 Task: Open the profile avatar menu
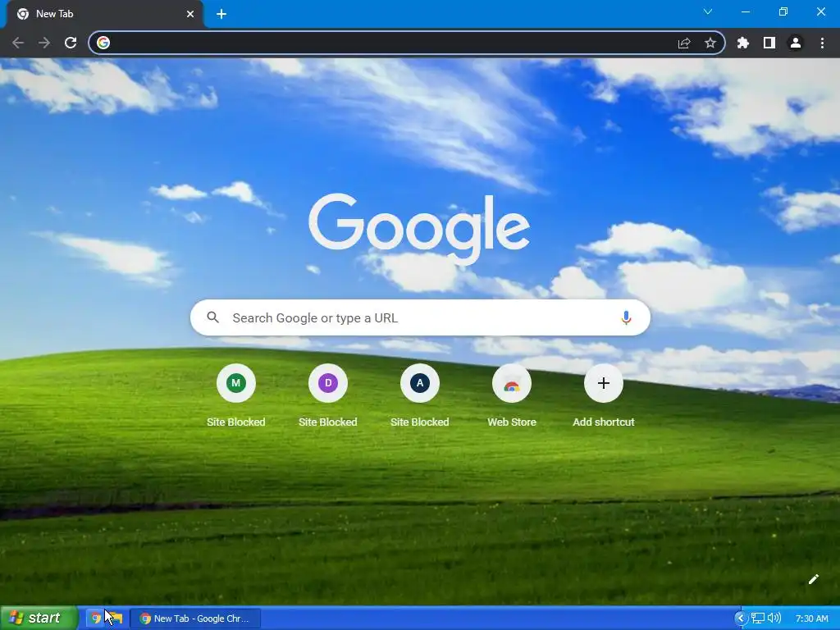pos(796,43)
